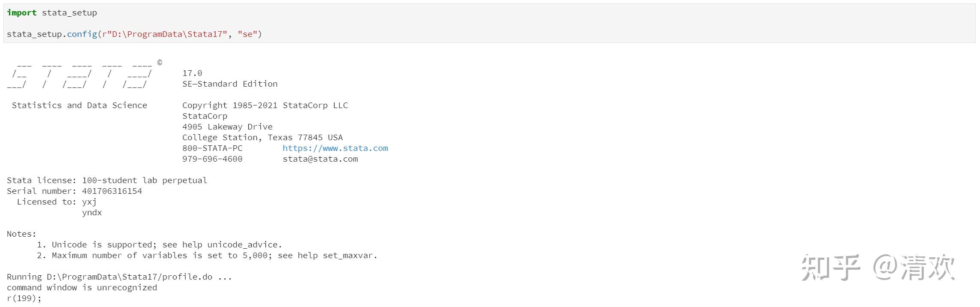Click the Copyright 1985-2021 StataCorp LLC line

(x=265, y=105)
